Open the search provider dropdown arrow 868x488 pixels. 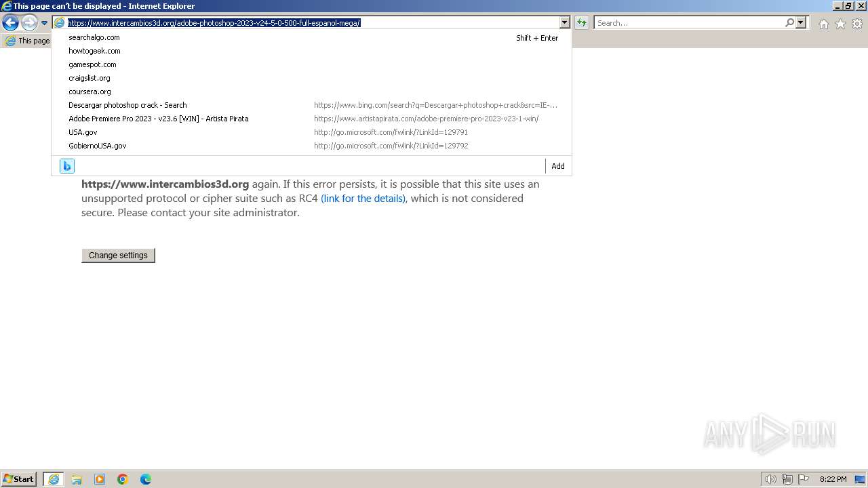click(801, 23)
